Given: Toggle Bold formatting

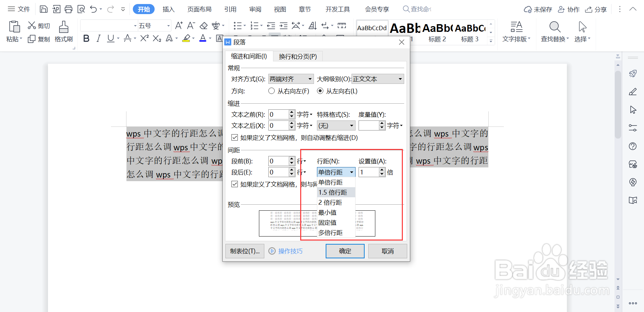Looking at the screenshot, I should click(86, 39).
